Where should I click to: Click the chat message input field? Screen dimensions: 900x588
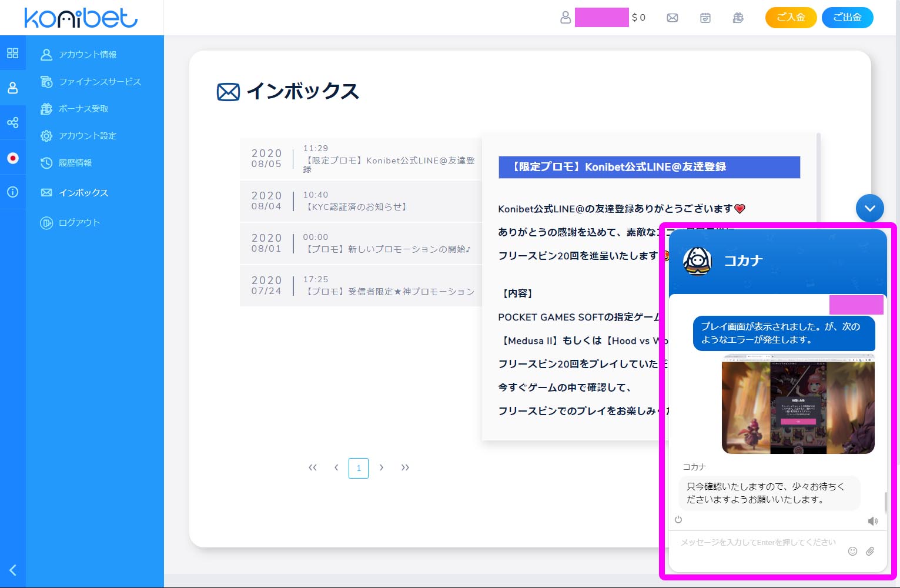[758, 543]
